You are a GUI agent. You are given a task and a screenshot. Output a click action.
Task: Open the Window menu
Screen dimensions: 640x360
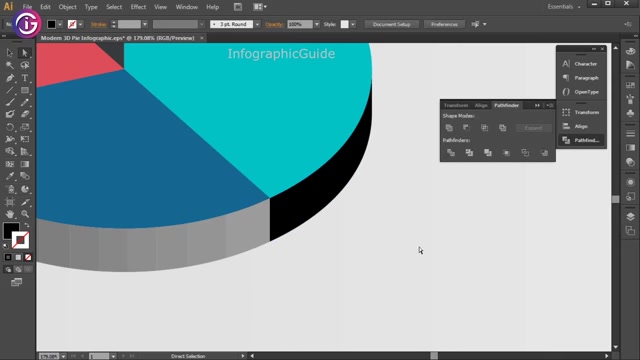(187, 7)
